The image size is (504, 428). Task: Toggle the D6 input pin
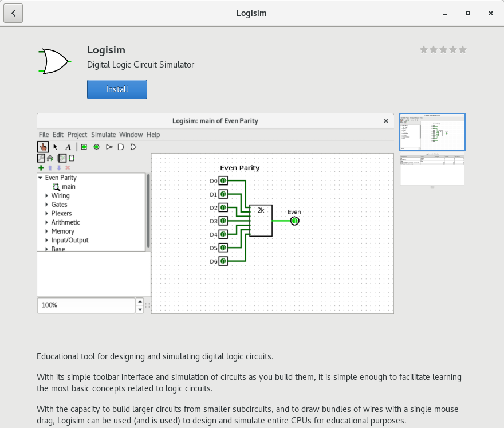223,261
